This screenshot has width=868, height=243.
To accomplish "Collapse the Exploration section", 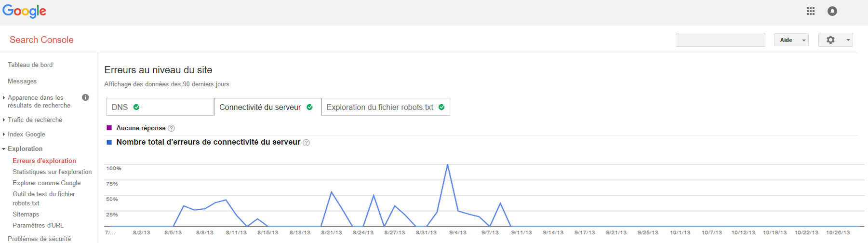I will coord(25,148).
